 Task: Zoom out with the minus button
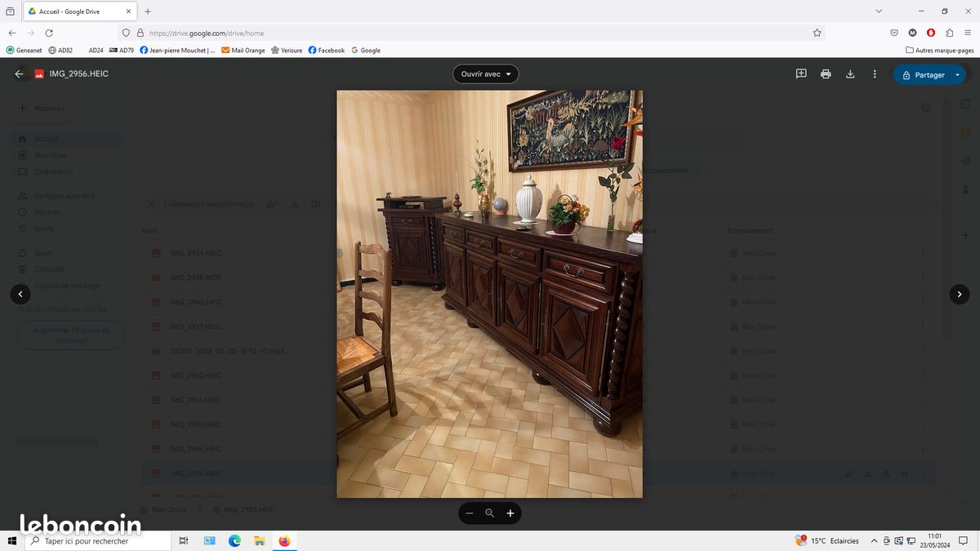[470, 513]
